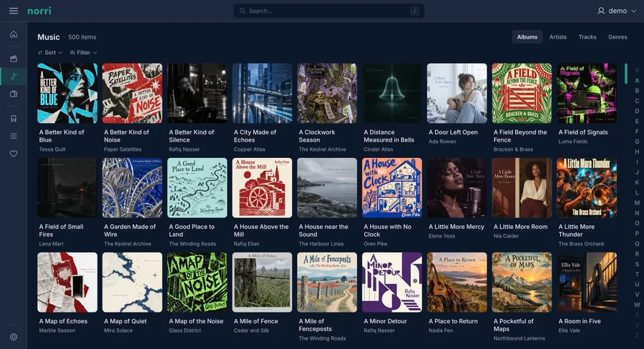Click the Tessa Quill artist name
644x349 pixels.
point(52,149)
